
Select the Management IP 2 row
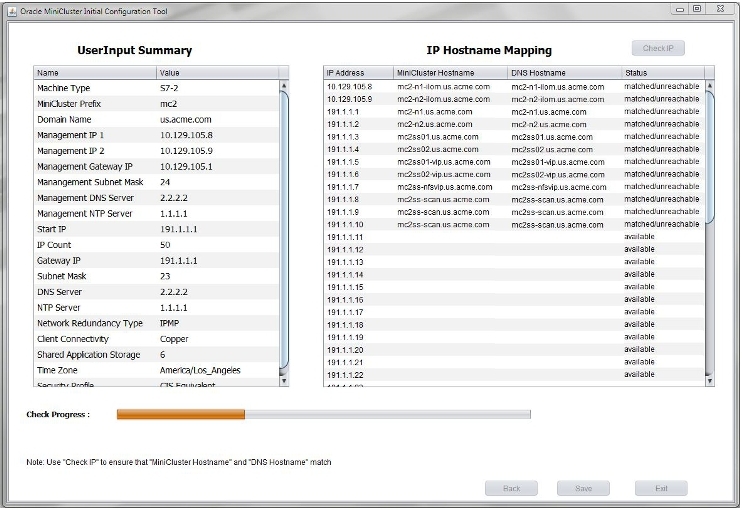coord(157,150)
